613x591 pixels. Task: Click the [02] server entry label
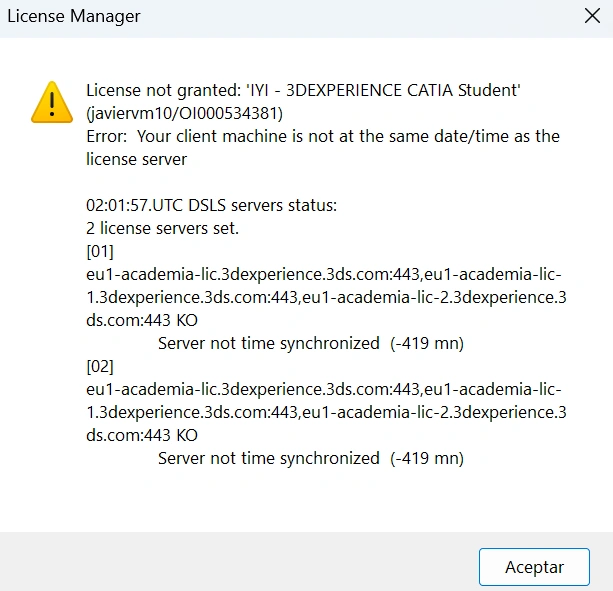coord(100,367)
